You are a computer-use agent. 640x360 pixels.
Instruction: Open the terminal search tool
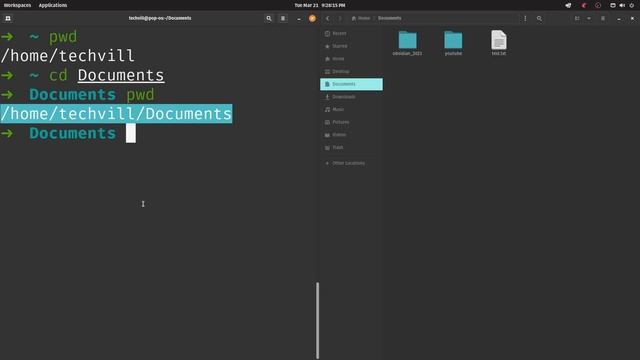click(x=269, y=18)
